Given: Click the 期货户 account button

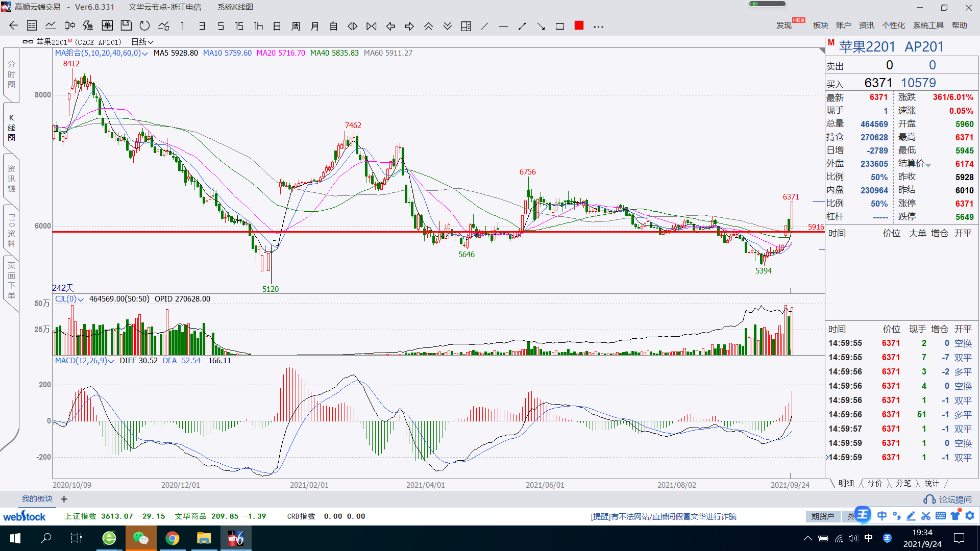Looking at the screenshot, I should point(822,516).
